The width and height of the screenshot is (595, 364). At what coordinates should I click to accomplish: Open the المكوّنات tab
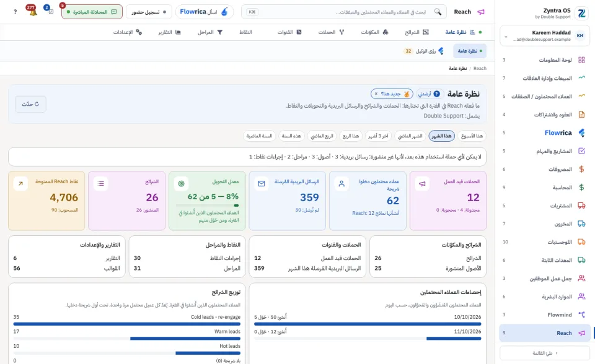click(374, 32)
